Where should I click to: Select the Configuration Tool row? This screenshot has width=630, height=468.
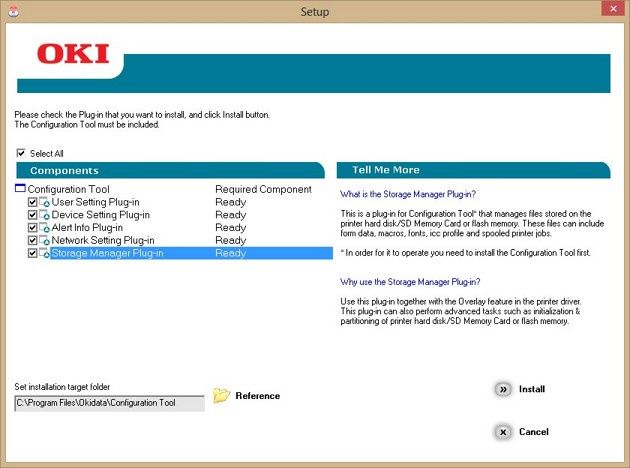coord(174,189)
